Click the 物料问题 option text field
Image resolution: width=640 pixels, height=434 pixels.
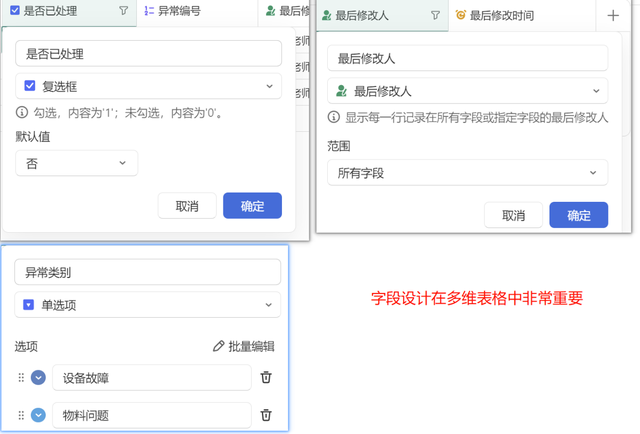tap(152, 415)
